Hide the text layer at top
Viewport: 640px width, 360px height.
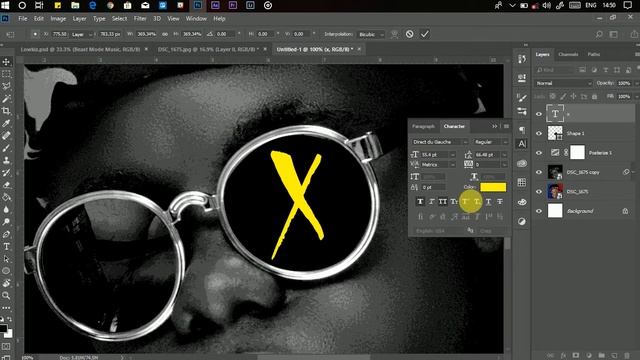pyautogui.click(x=539, y=114)
